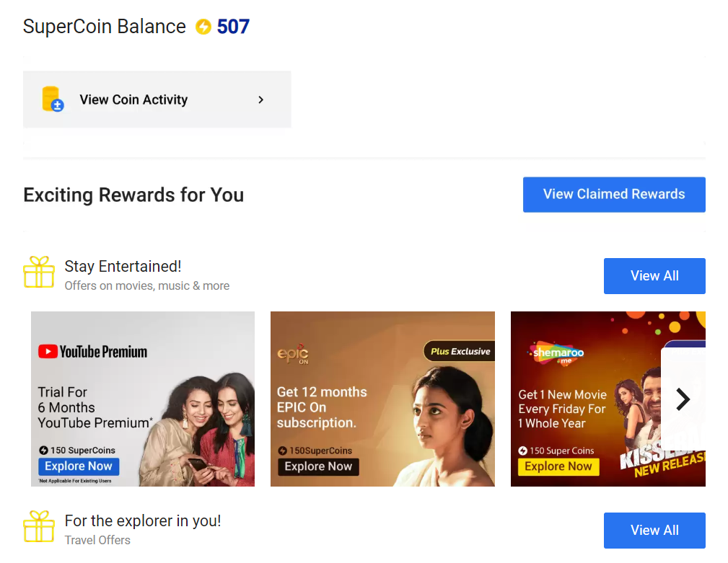Click the Stay Entertained gift box icon

39,272
